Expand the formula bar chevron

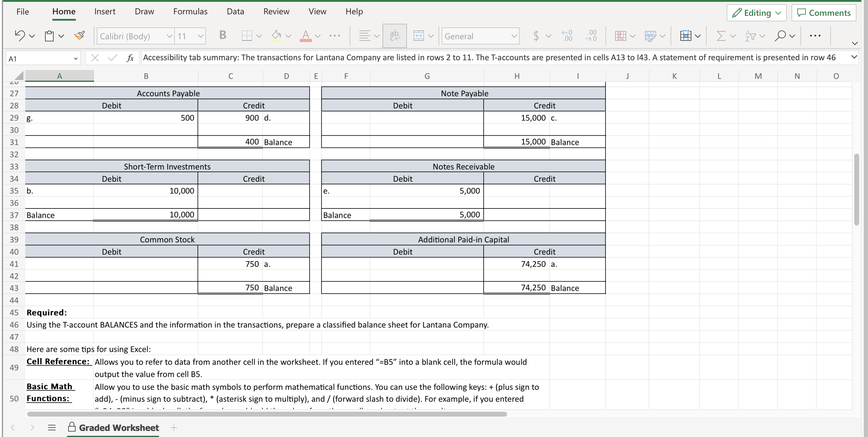coord(854,57)
